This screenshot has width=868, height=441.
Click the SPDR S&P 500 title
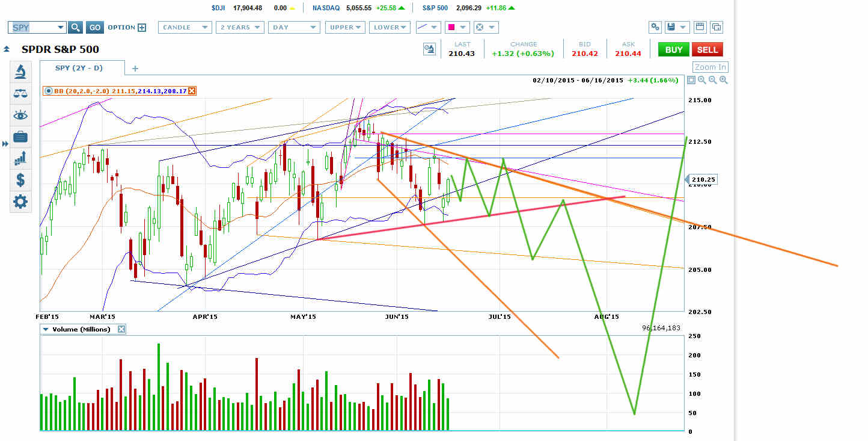click(x=60, y=49)
